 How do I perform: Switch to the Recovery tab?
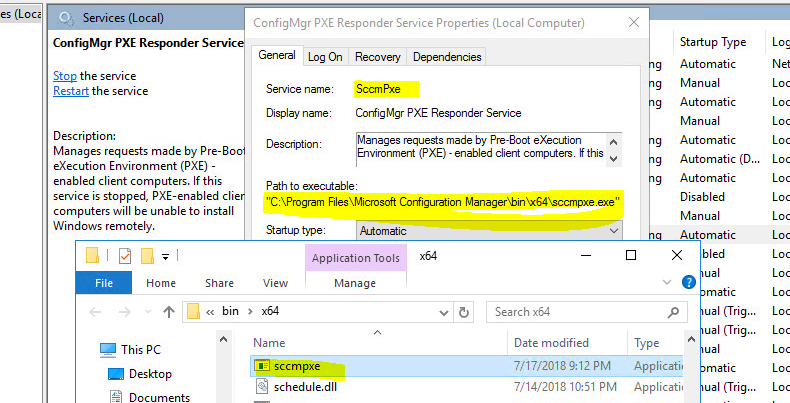coord(377,57)
